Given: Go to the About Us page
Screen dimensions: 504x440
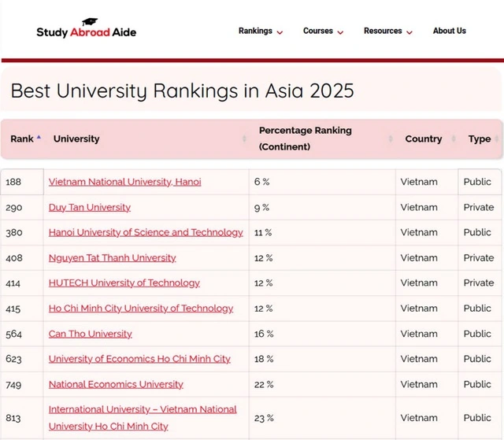Looking at the screenshot, I should tap(450, 31).
